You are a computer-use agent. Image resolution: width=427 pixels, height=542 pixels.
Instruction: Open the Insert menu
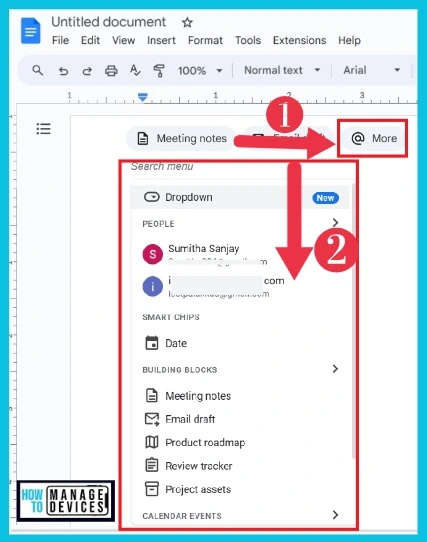tap(161, 40)
